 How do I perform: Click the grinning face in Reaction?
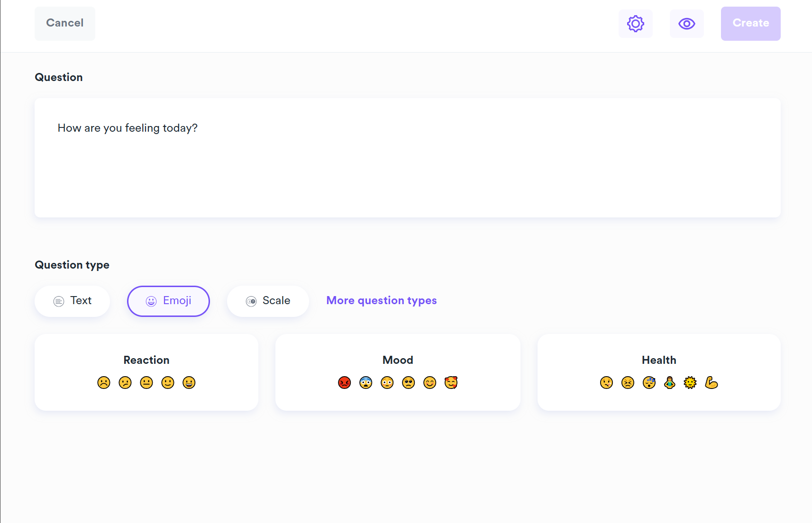pyautogui.click(x=189, y=382)
